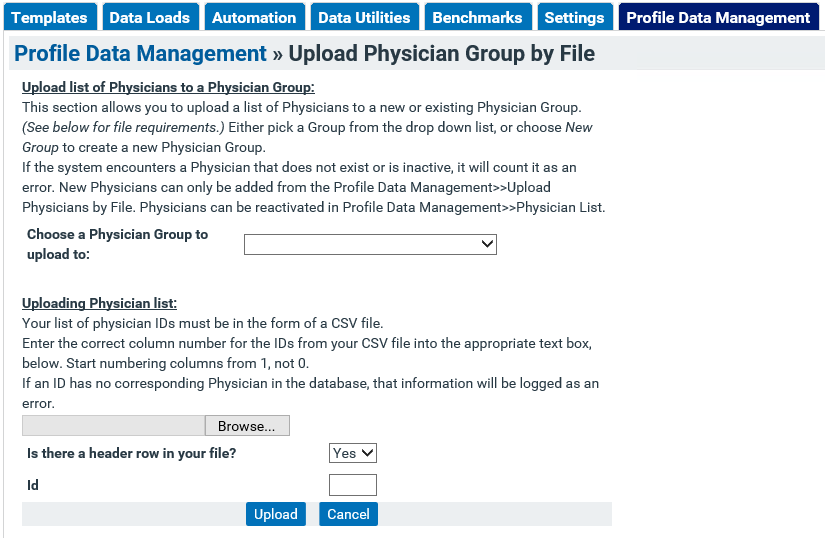
Task: Go to the Data Utilities tab
Action: tap(365, 17)
